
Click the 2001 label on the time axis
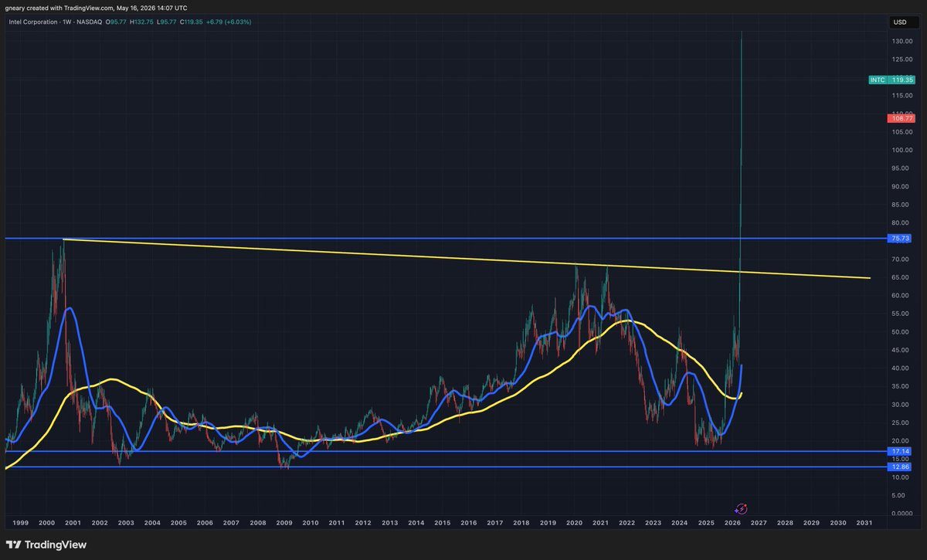[73, 523]
